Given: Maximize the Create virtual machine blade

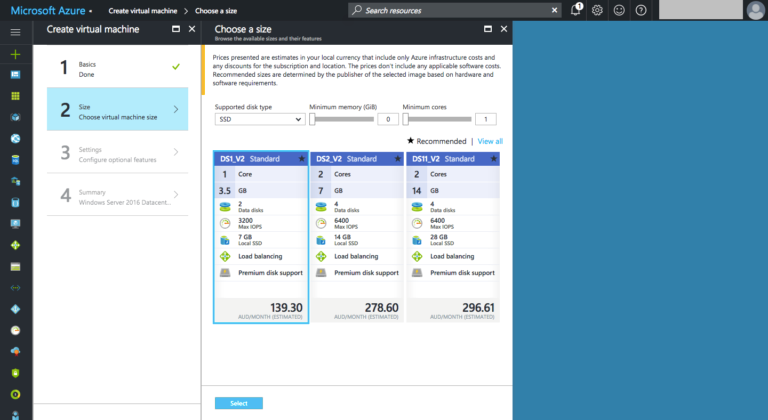Looking at the screenshot, I should 176,29.
